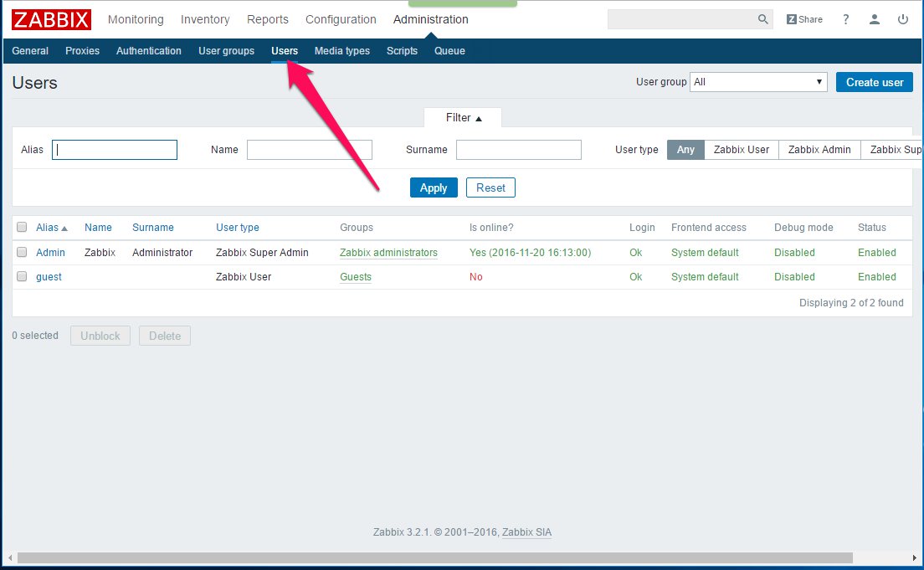
Task: Open the guest user alias link
Action: pos(49,276)
